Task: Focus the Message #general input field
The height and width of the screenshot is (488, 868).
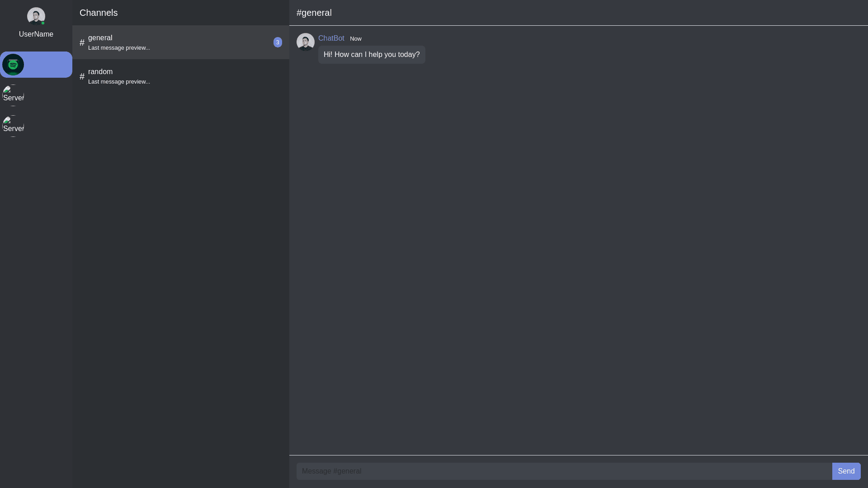Action: coord(564,471)
